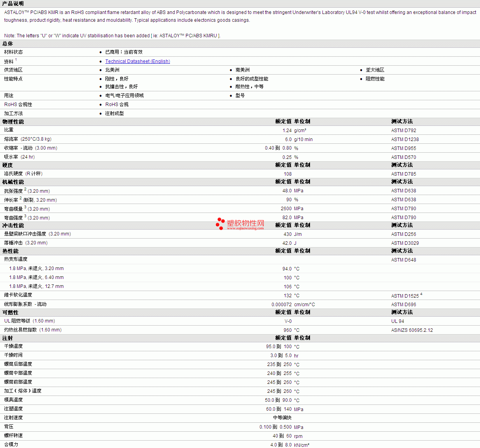Select the 1.8 MPa, 未退火, 3.20 mm condition
Image resolution: width=480 pixels, height=448 pixels.
click(37, 268)
